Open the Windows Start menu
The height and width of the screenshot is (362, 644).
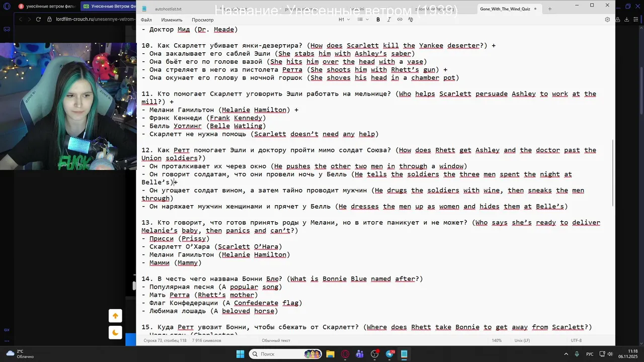tap(240, 354)
